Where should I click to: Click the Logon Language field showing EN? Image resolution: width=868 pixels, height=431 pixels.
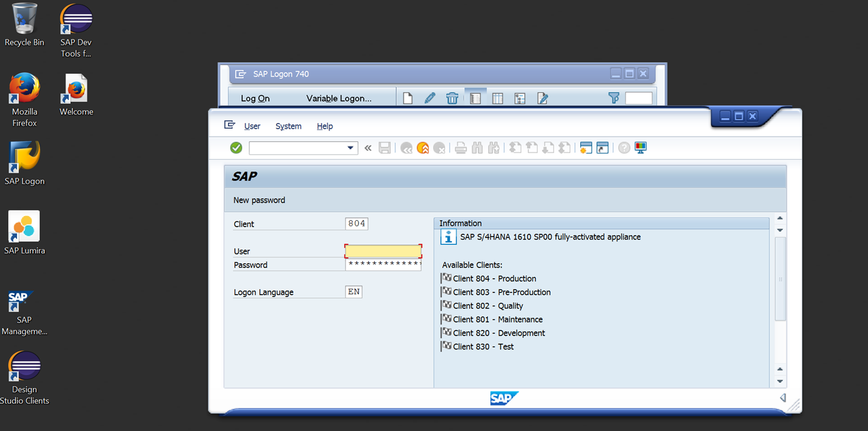tap(353, 292)
